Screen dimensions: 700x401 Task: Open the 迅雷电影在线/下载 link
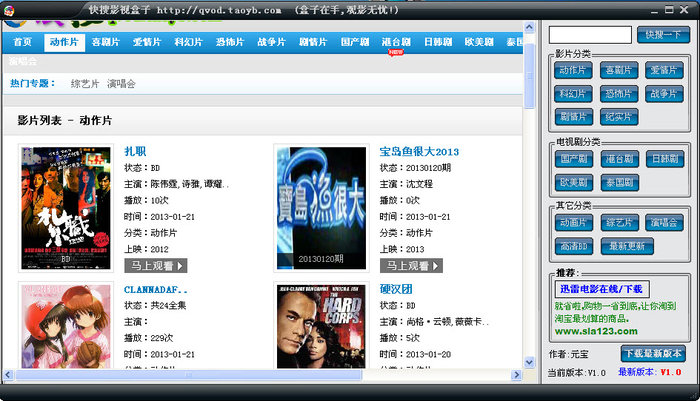tap(601, 289)
